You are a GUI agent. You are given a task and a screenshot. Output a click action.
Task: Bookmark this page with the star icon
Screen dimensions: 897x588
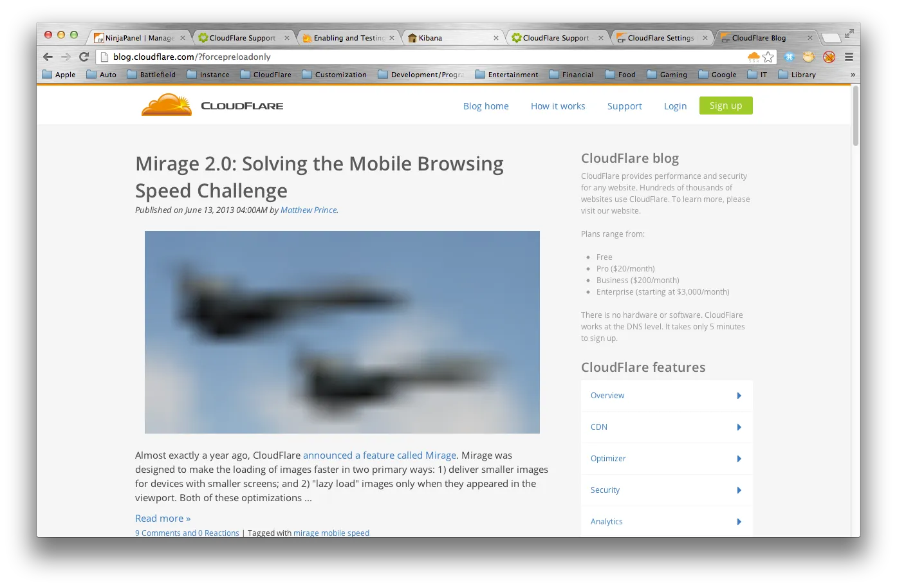point(768,57)
